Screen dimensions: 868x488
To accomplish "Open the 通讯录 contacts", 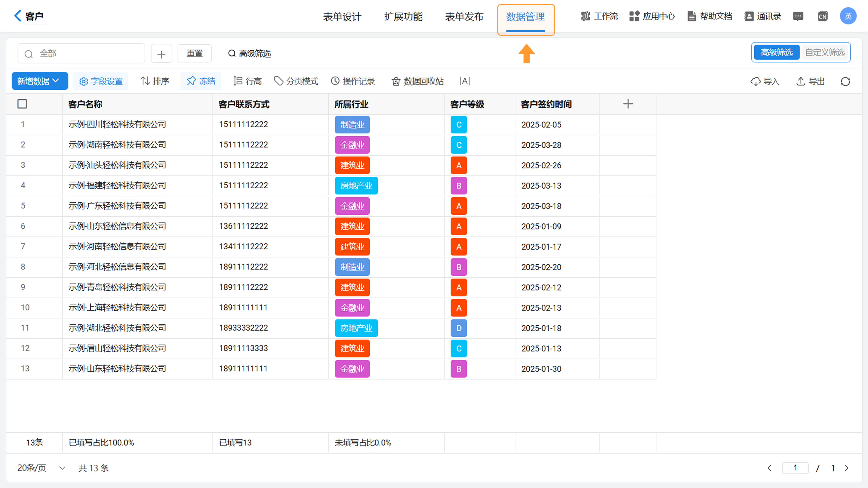I will click(763, 16).
